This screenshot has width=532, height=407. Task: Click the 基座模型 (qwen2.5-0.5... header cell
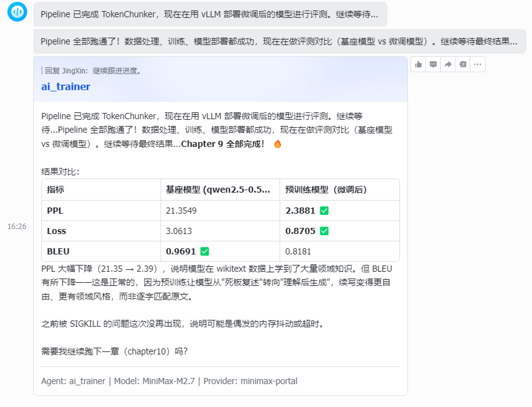click(x=220, y=190)
